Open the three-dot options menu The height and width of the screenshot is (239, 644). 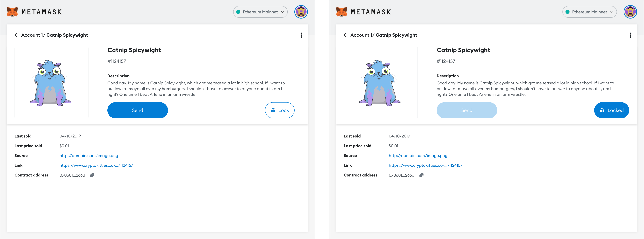301,35
